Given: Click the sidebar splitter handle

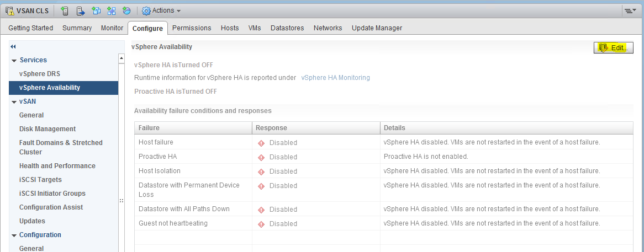Looking at the screenshot, I should tap(122, 200).
